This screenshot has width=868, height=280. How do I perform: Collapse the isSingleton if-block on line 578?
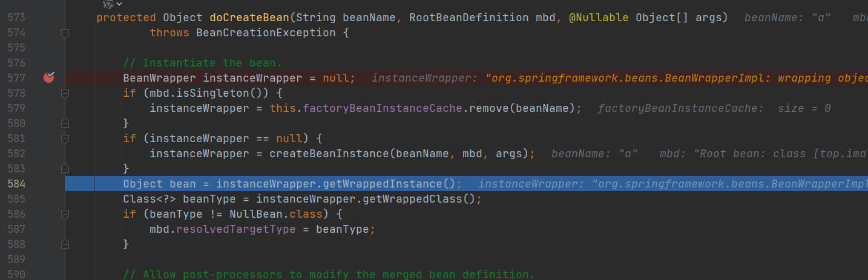click(x=65, y=93)
